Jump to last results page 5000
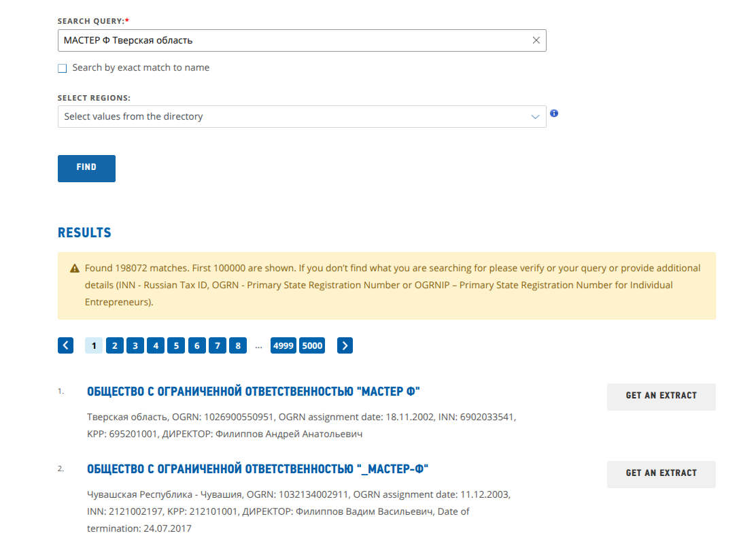This screenshot has width=756, height=546. pos(312,345)
